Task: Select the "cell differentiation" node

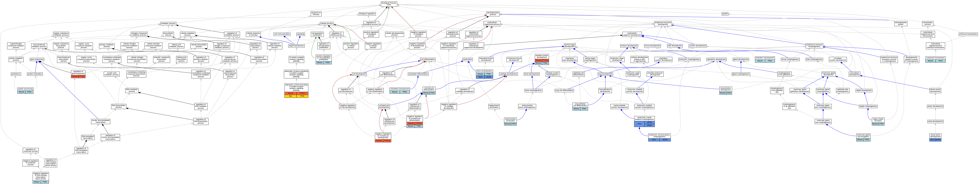Action: click(428, 59)
